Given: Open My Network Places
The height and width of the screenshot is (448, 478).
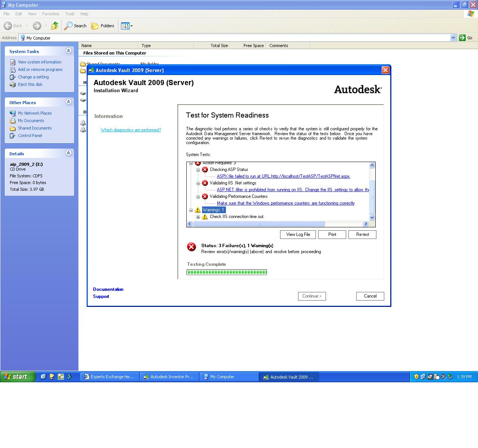Looking at the screenshot, I should point(34,113).
